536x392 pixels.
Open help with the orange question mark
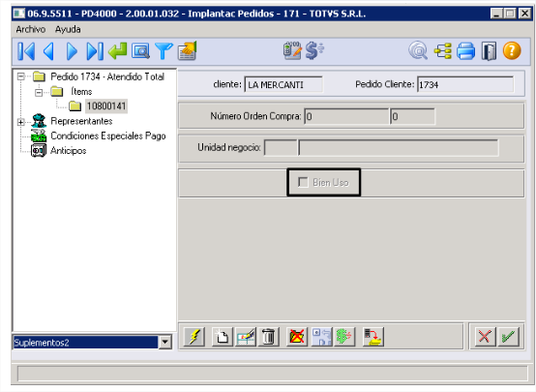coord(512,51)
